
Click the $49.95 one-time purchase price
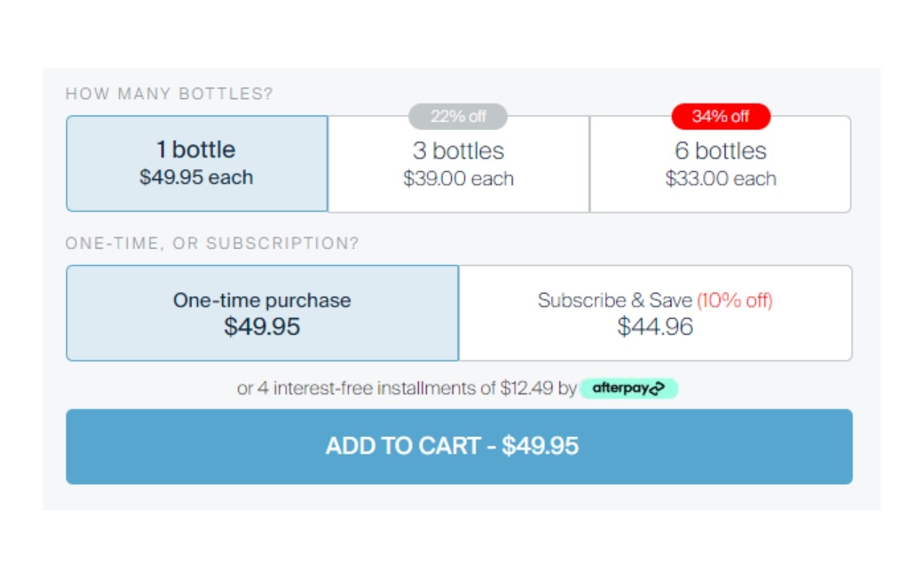(262, 327)
